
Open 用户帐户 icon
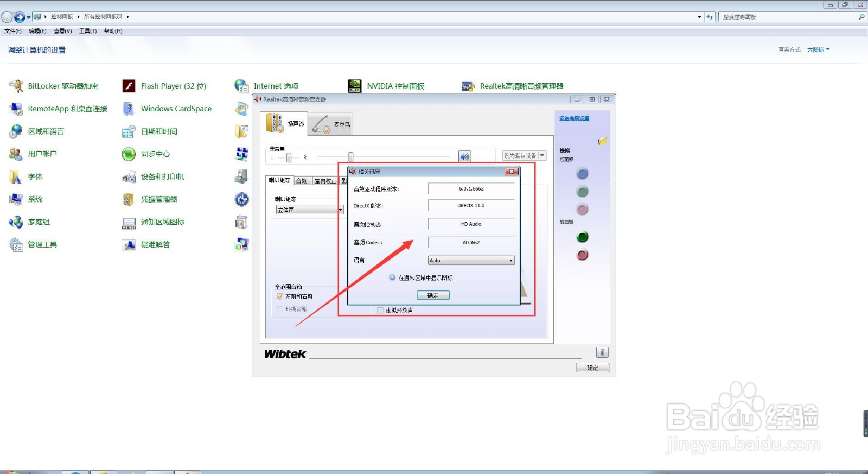tap(16, 154)
